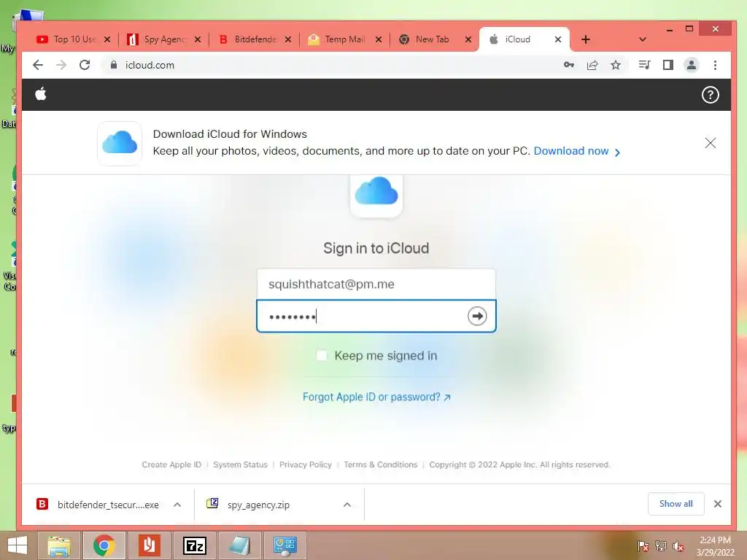
Task: Click the browser back arrow
Action: 38,65
